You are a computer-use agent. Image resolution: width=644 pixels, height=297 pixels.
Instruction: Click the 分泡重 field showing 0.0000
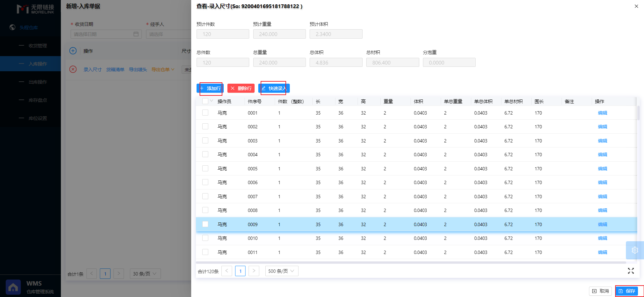coord(449,62)
